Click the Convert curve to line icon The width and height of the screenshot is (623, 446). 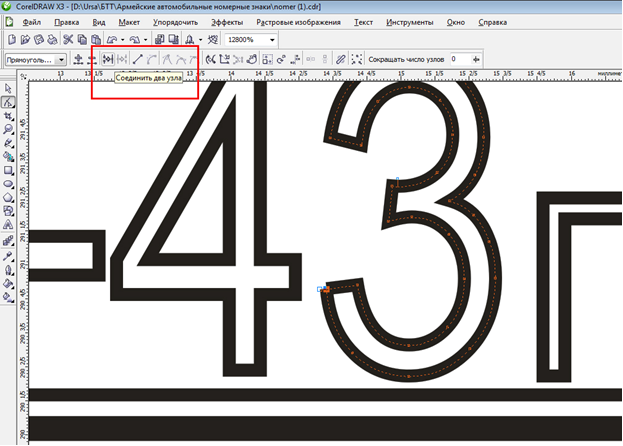[137, 60]
